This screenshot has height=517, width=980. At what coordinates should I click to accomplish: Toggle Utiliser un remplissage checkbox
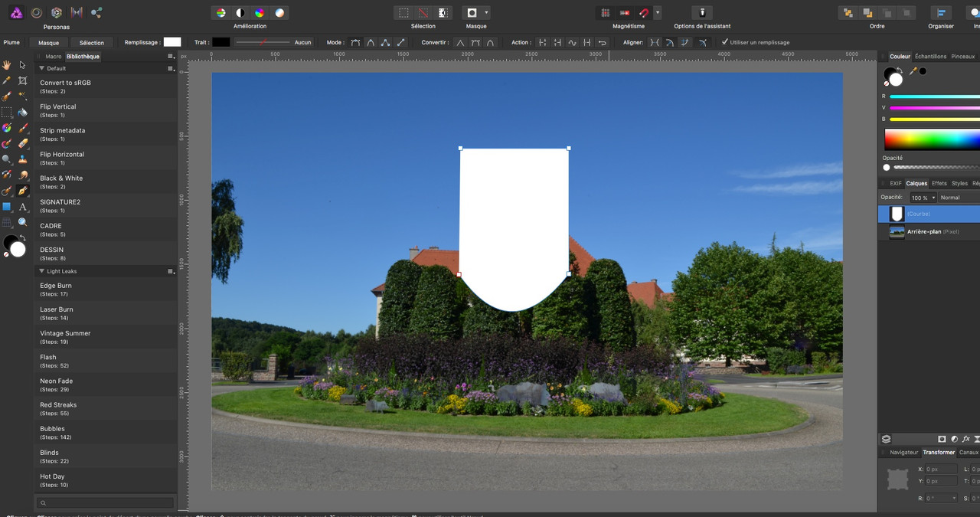click(725, 42)
